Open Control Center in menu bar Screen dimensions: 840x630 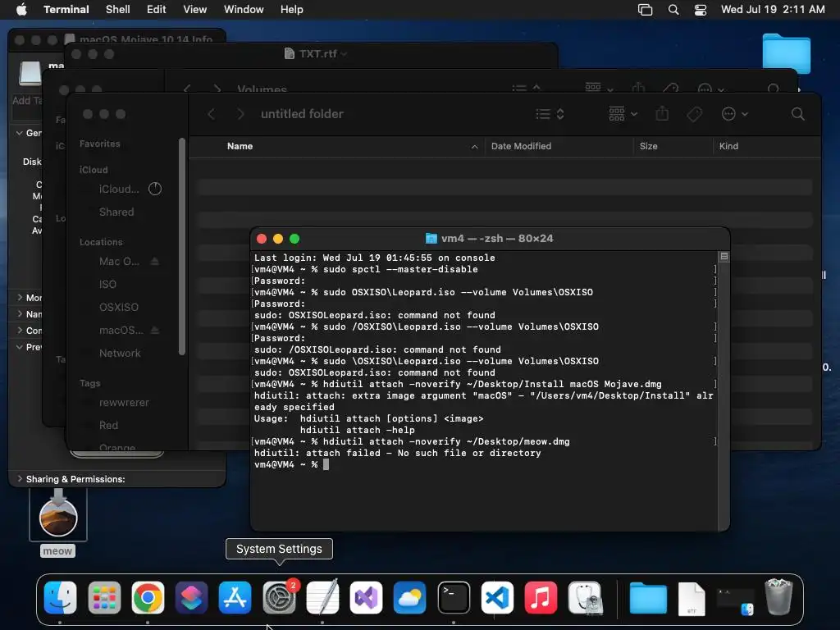click(701, 10)
